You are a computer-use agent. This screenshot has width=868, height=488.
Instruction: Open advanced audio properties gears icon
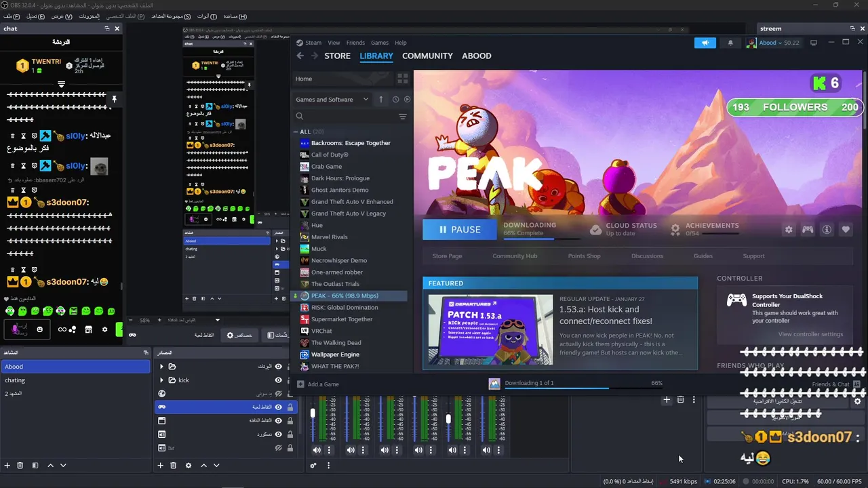pyautogui.click(x=313, y=466)
